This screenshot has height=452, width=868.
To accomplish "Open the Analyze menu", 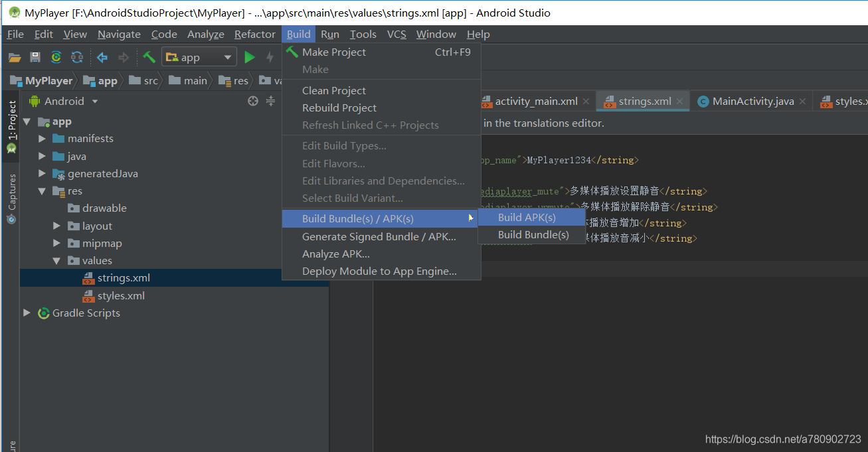I will (x=206, y=34).
